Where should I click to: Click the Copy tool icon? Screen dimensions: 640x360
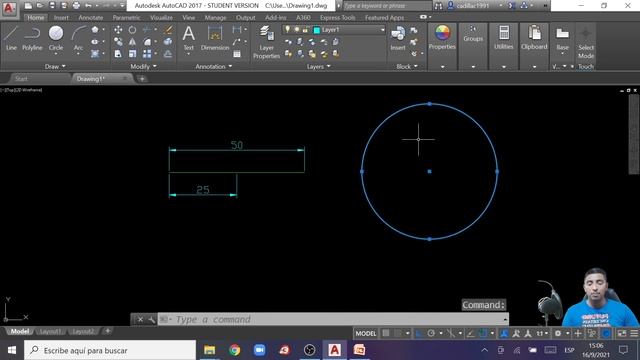point(118,42)
